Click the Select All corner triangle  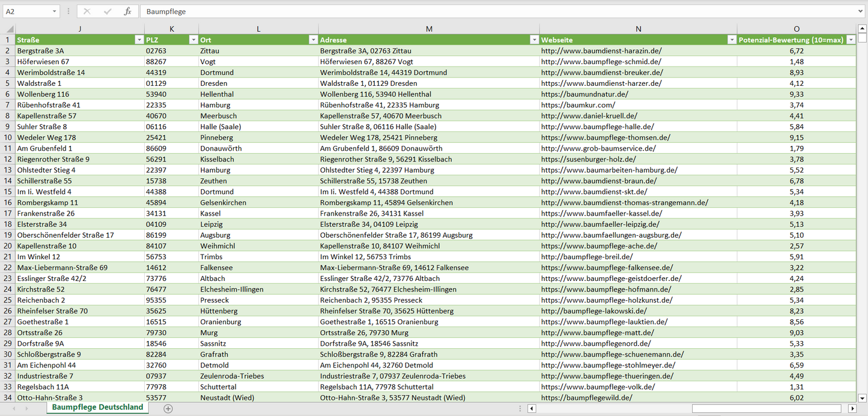point(10,29)
